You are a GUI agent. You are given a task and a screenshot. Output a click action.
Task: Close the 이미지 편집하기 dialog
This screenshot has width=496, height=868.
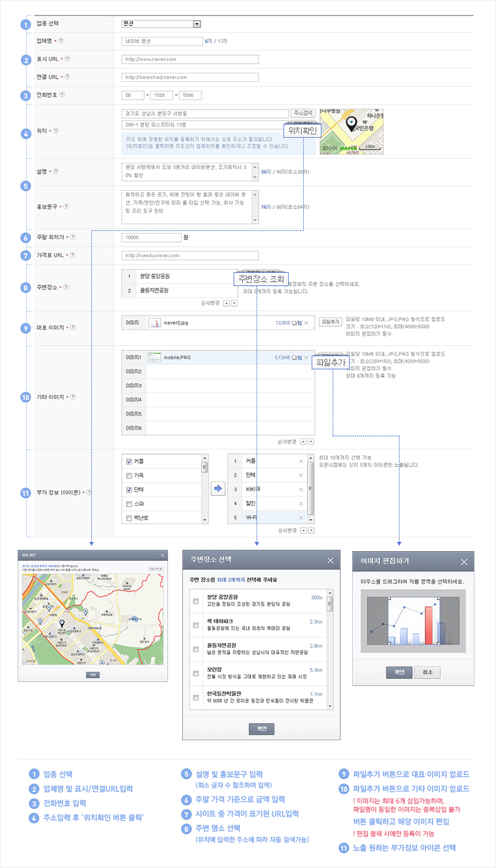click(464, 562)
